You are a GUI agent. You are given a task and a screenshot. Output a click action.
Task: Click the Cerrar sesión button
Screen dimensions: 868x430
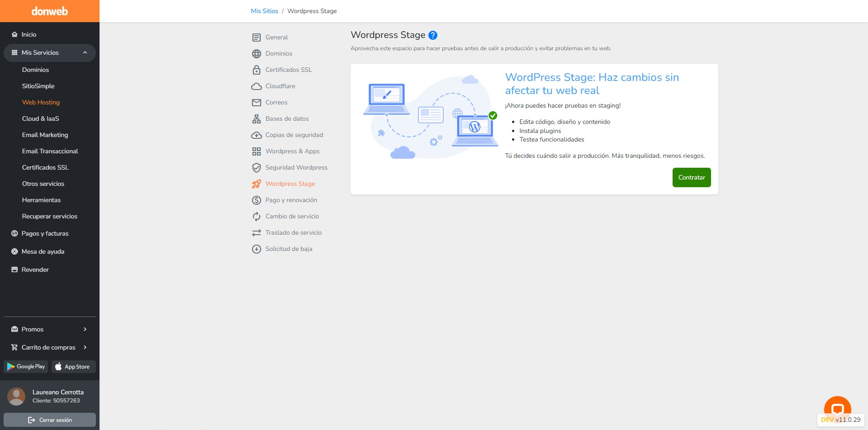[50, 420]
